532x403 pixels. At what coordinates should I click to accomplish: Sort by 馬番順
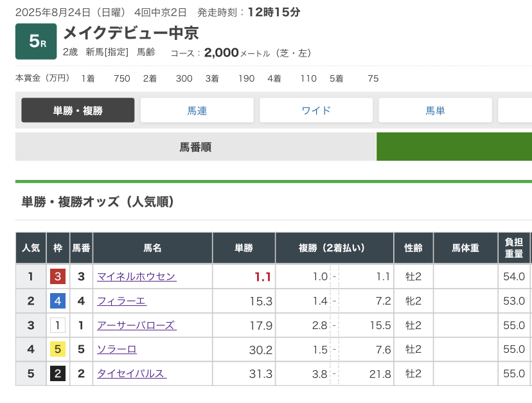pos(195,147)
